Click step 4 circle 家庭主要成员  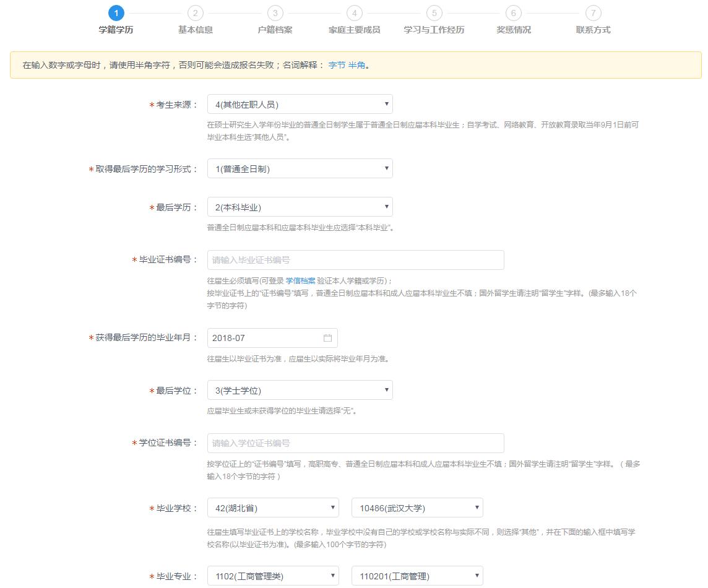coord(354,13)
